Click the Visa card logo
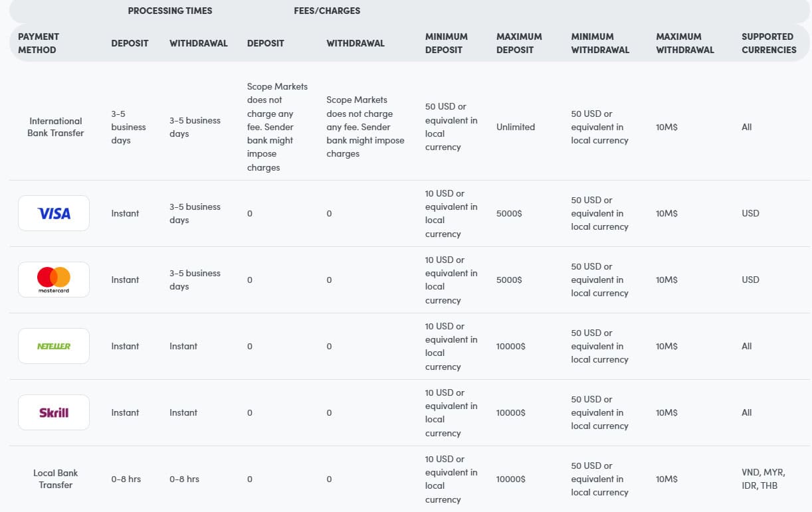This screenshot has height=512, width=812. pos(54,213)
